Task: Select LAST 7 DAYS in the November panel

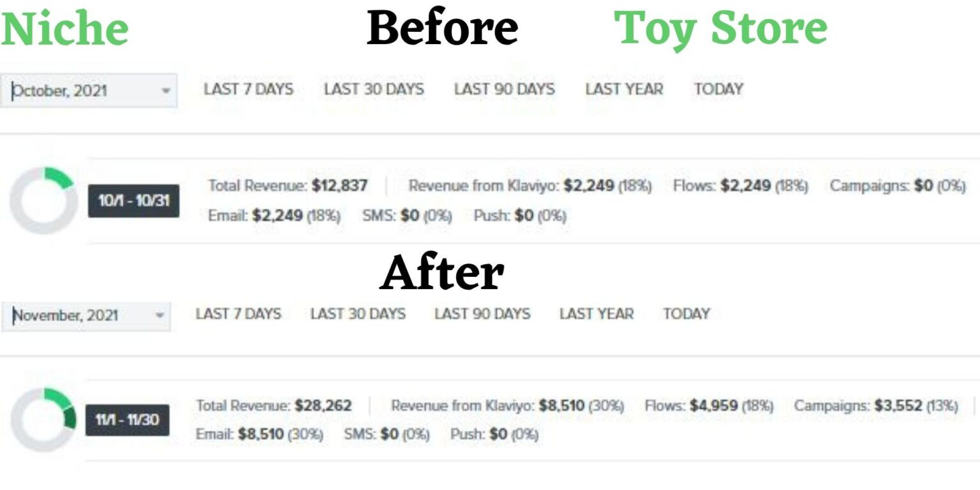Action: pos(238,314)
